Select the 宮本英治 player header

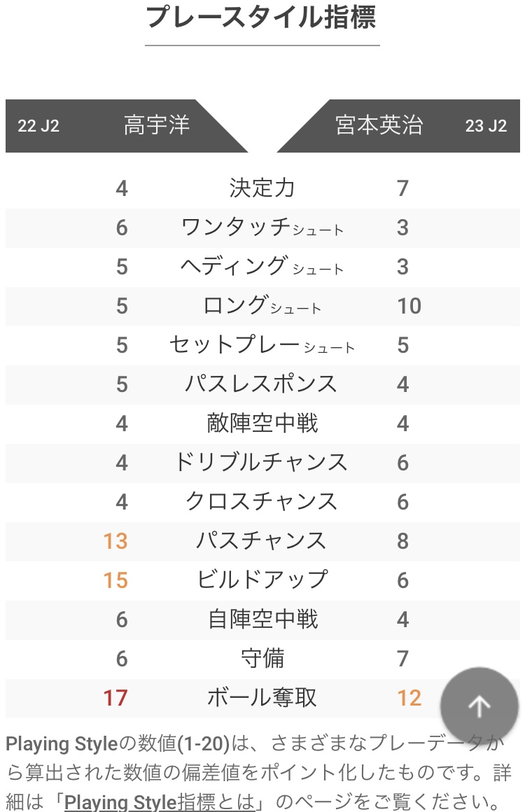[379, 125]
